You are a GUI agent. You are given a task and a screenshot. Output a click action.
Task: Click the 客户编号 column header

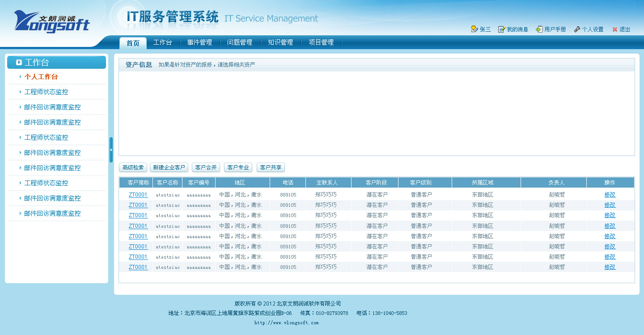[x=199, y=183]
